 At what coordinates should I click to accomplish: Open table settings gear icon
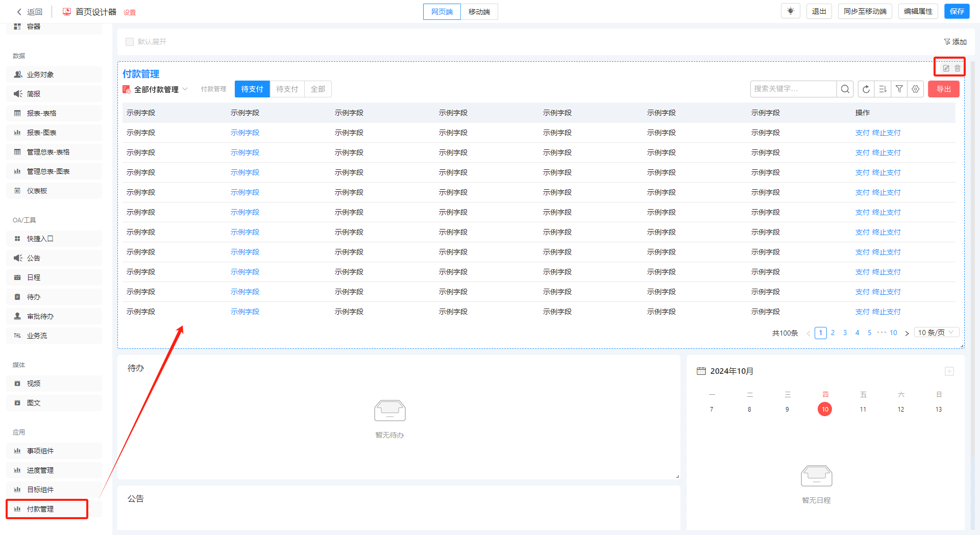(916, 89)
